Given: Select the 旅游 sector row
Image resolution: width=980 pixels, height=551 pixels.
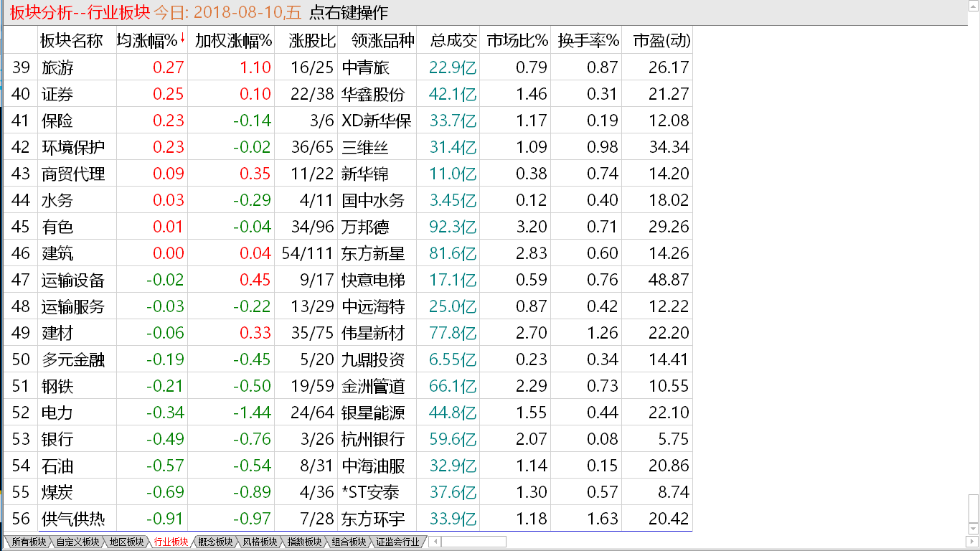Looking at the screenshot, I should click(348, 67).
